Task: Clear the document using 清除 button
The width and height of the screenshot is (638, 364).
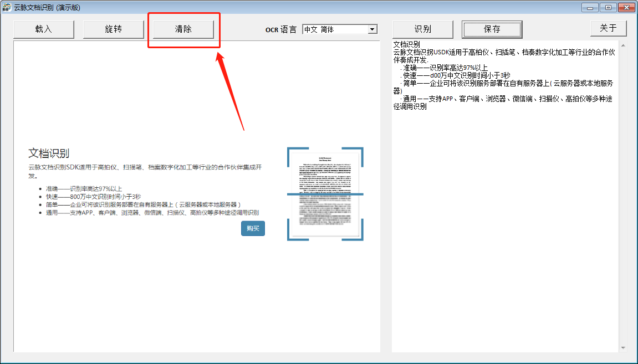Action: pyautogui.click(x=183, y=29)
